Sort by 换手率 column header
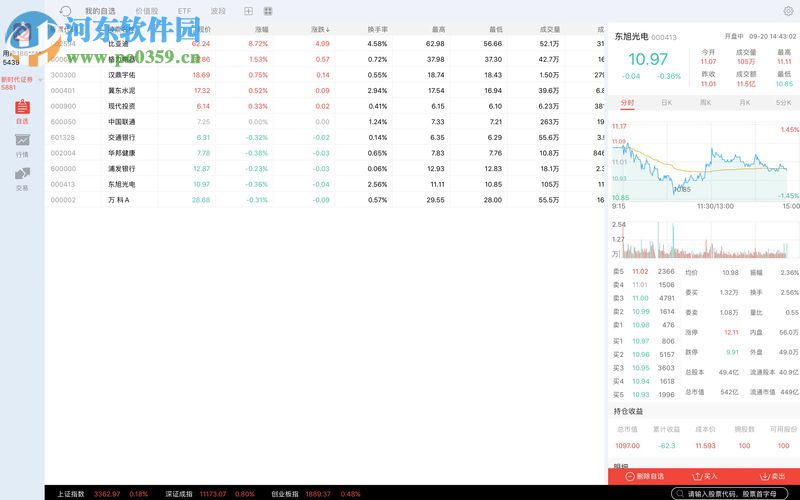800x500 pixels. tap(378, 30)
